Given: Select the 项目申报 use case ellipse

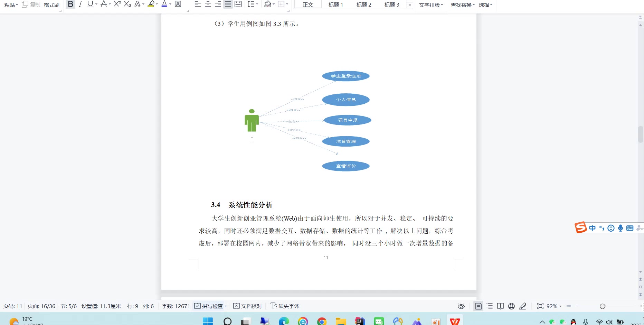Looking at the screenshot, I should coord(348,120).
